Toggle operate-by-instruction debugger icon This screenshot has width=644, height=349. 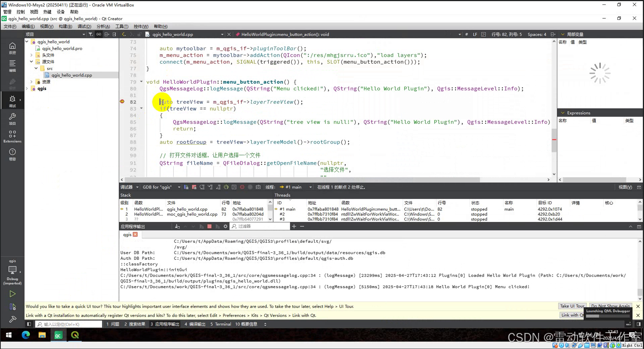[x=234, y=187]
